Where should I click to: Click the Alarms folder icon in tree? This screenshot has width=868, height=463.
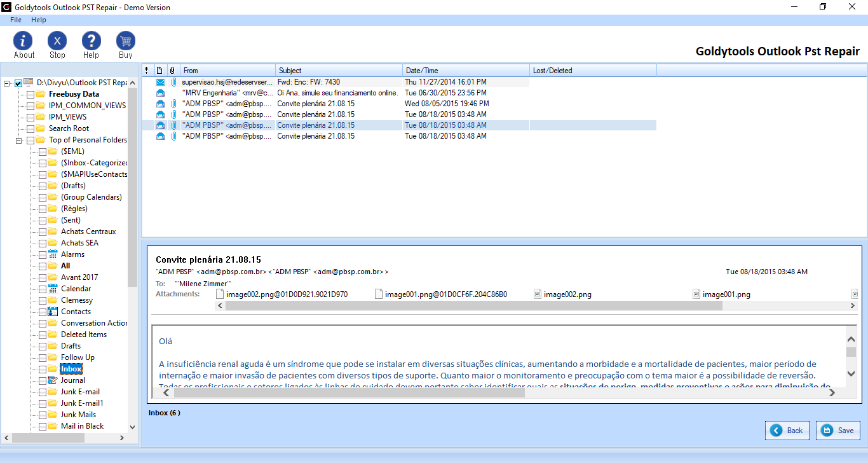(53, 254)
